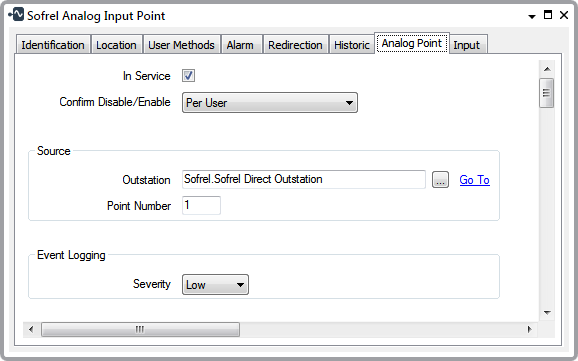This screenshot has width=578, height=361.
Task: Expand the Severity dropdown
Action: click(x=215, y=285)
